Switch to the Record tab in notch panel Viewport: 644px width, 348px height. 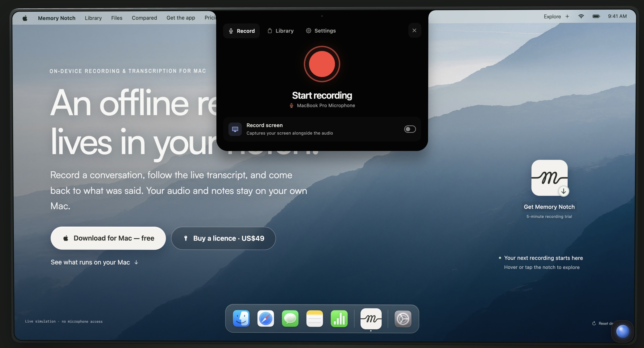(x=241, y=31)
